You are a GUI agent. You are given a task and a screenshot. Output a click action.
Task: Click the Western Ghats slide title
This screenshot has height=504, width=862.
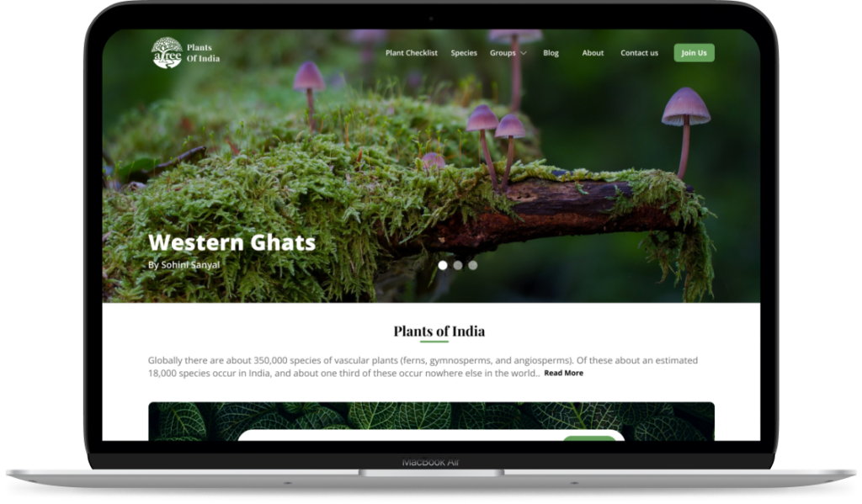point(231,243)
